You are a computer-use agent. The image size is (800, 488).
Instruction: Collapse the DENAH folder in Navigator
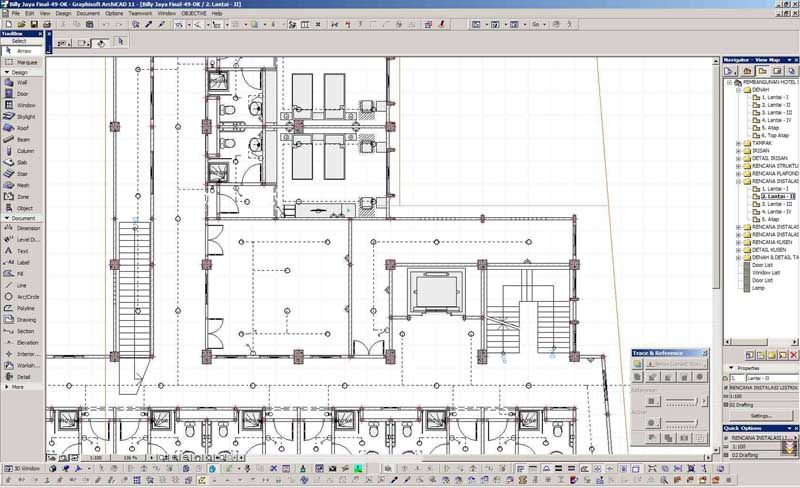pos(738,90)
